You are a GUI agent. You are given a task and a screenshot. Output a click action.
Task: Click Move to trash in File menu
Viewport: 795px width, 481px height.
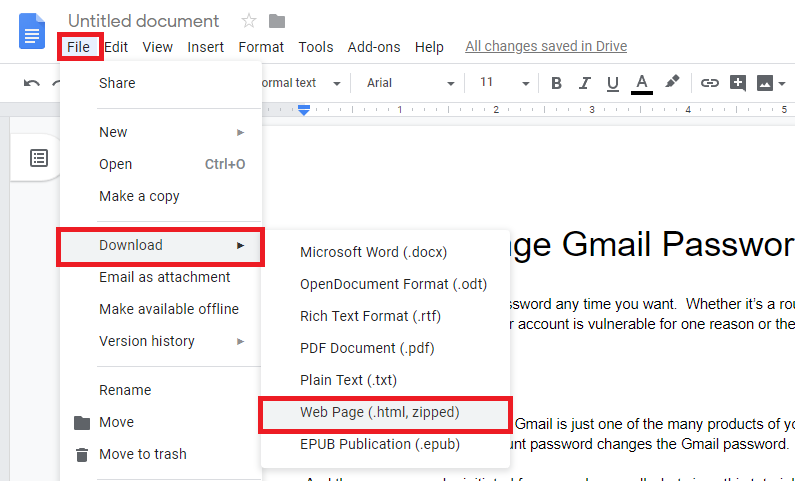142,454
